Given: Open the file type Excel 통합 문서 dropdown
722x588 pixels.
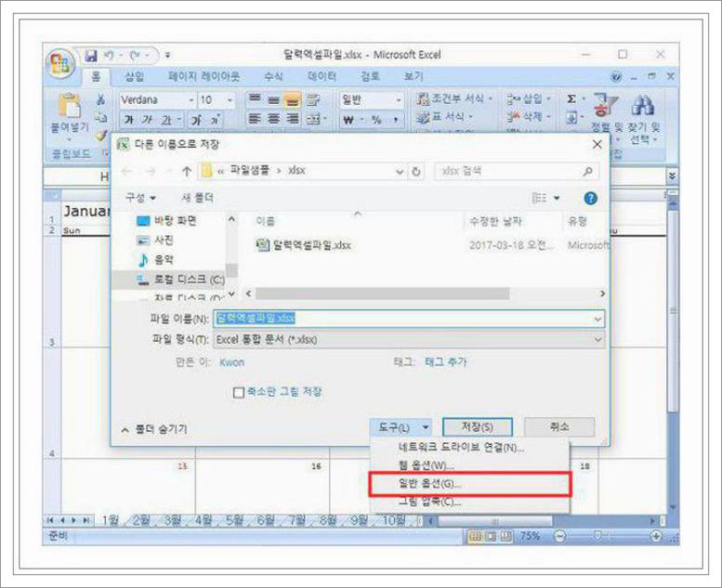Looking at the screenshot, I should [410, 340].
